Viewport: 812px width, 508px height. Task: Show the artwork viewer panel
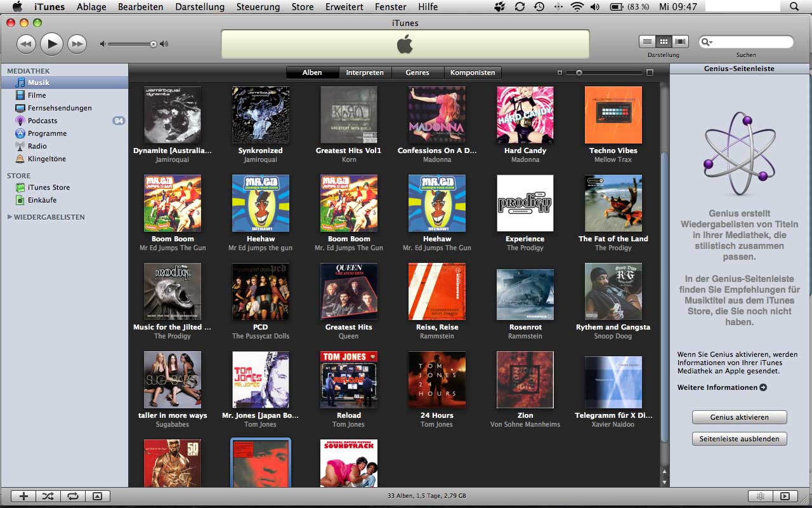tap(97, 497)
